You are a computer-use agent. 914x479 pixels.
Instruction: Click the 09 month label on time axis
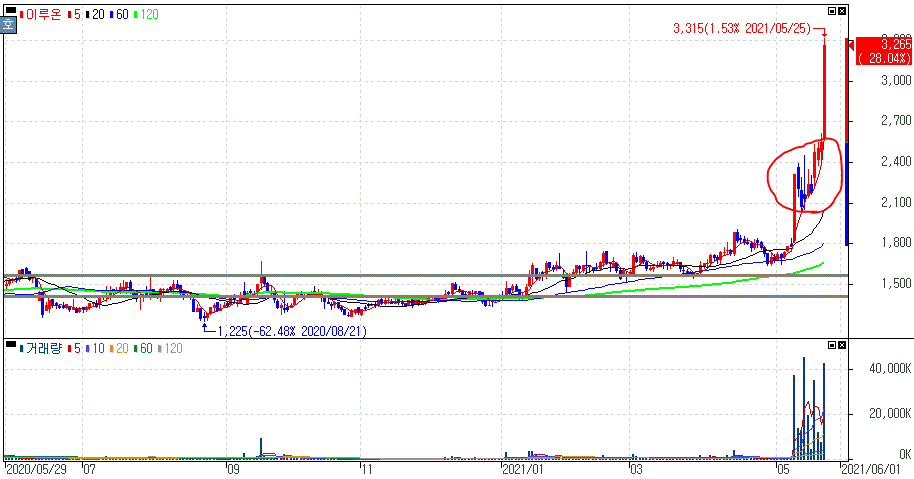(x=233, y=470)
